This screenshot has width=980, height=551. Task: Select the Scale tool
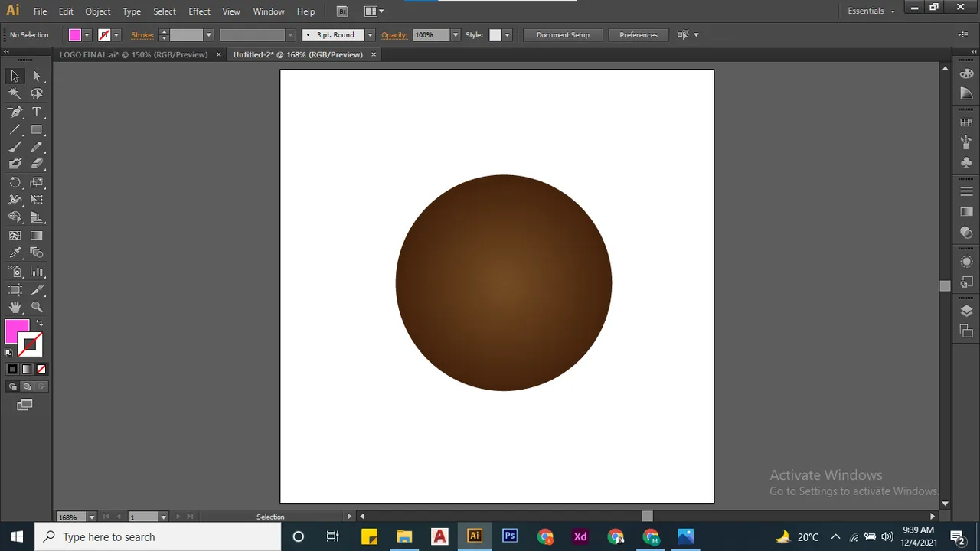coord(37,182)
